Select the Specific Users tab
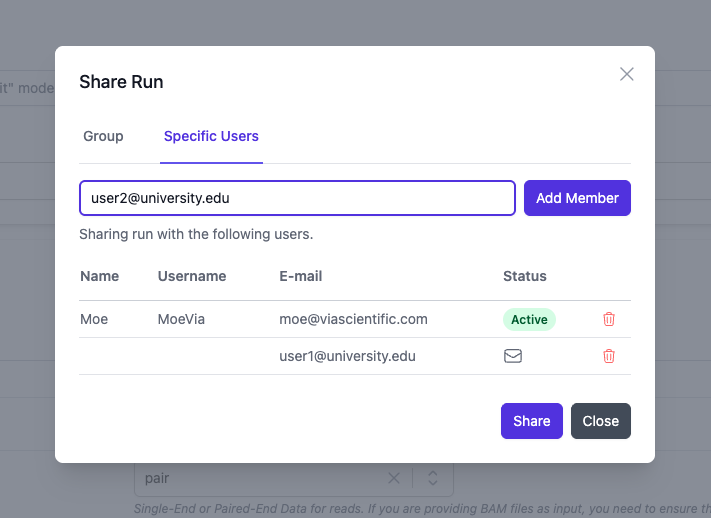 pyautogui.click(x=211, y=136)
